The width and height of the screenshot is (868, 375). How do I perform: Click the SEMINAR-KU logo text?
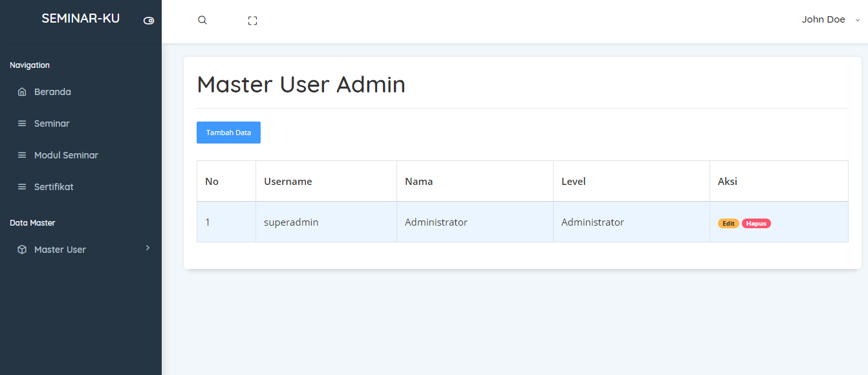[80, 18]
